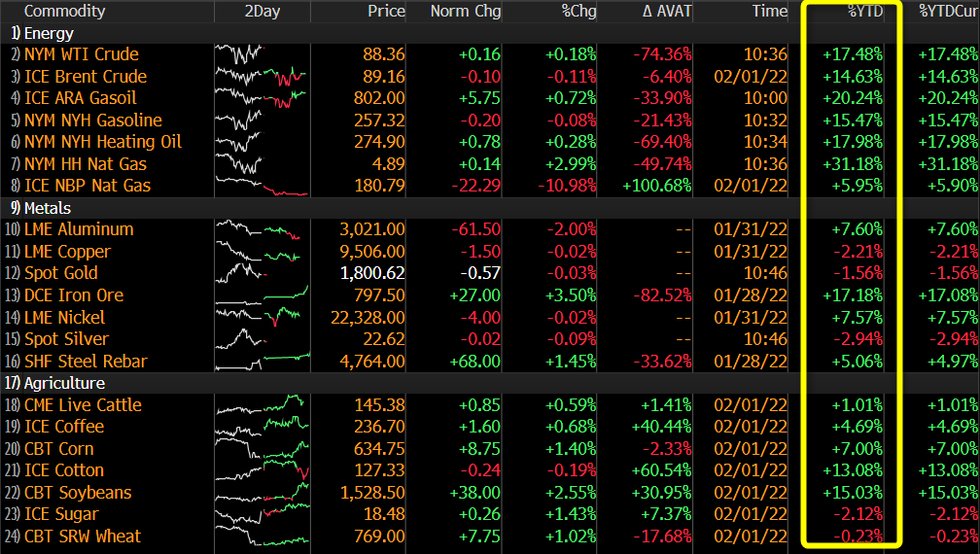Open the DCE Iron Ore sparkline chart

pos(262,295)
